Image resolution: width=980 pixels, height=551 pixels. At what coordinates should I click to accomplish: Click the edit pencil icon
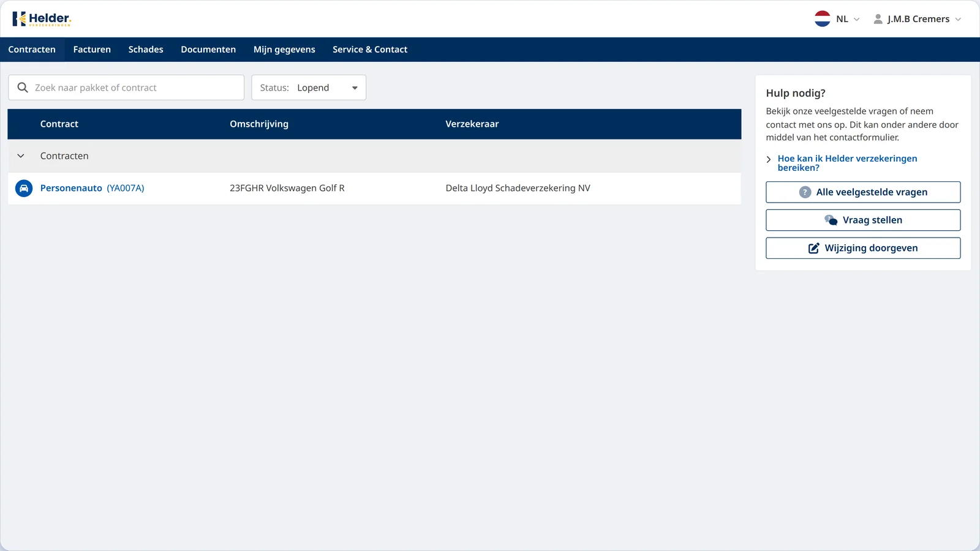click(x=814, y=248)
